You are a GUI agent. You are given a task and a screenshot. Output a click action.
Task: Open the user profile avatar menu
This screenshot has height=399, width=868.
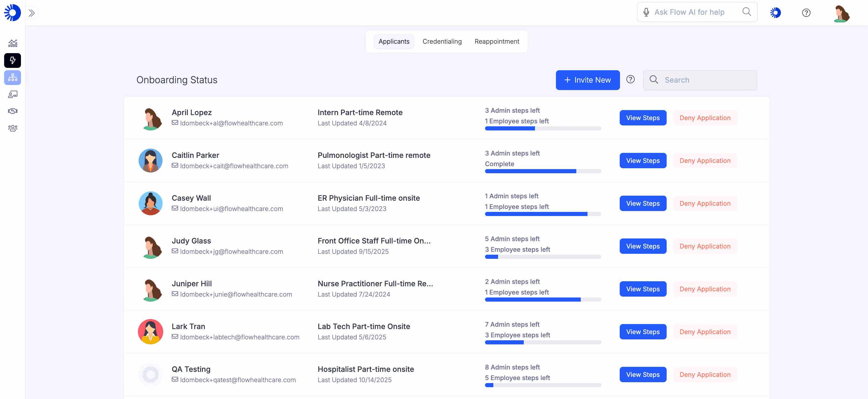841,14
